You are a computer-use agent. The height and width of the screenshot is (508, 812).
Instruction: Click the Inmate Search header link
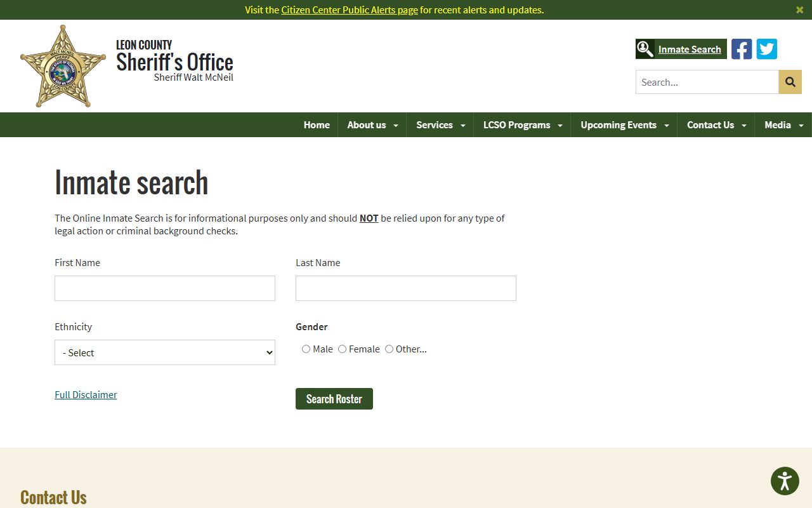690,49
